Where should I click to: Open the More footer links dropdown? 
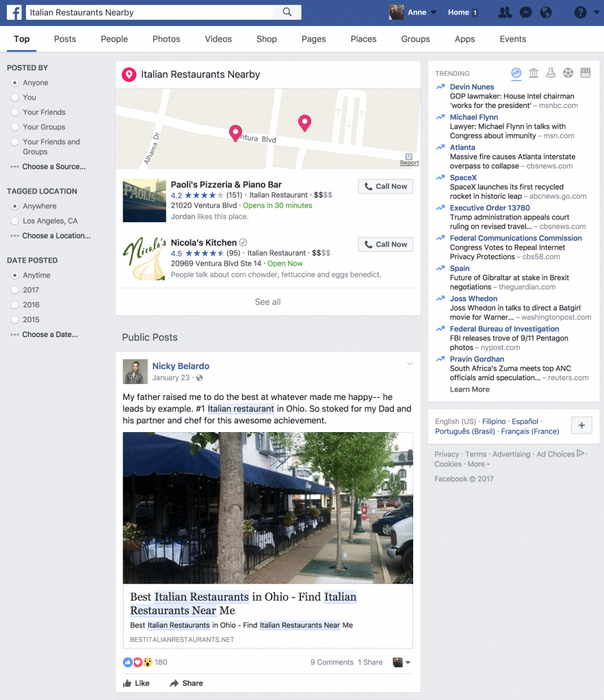[479, 464]
